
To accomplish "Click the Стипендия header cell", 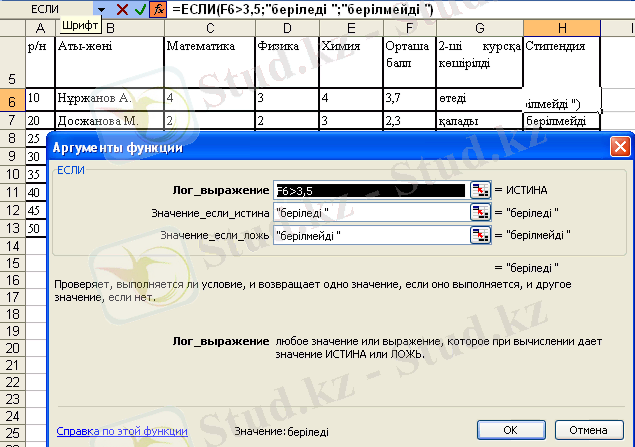I will [x=560, y=62].
